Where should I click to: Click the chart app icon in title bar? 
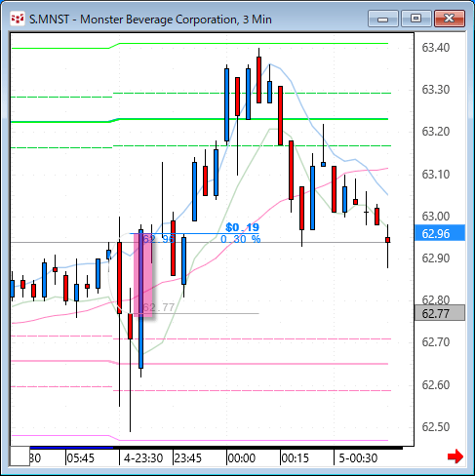coord(18,19)
